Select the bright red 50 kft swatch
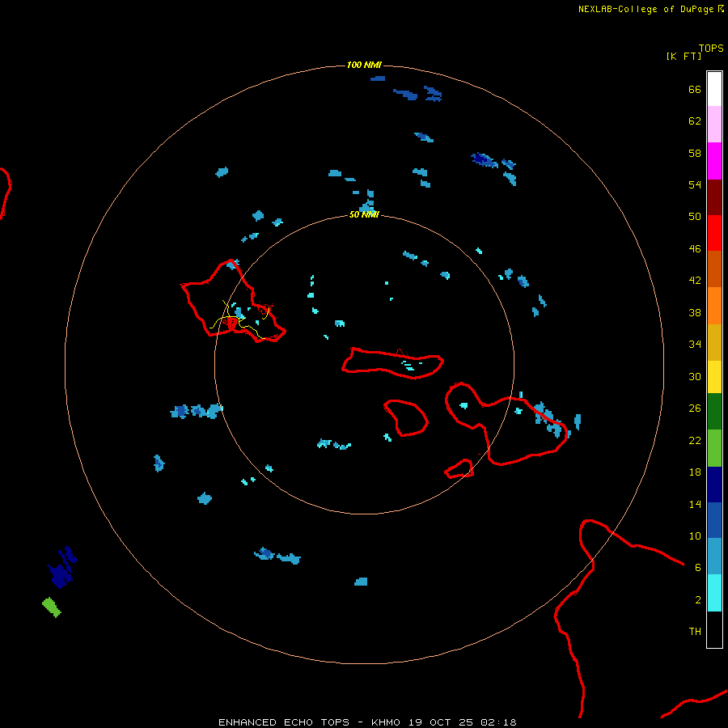Screen dimensions: 728x728 tap(714, 234)
